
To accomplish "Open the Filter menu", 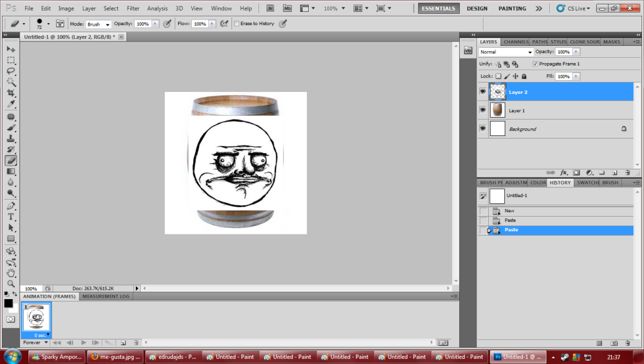I will coord(133,8).
